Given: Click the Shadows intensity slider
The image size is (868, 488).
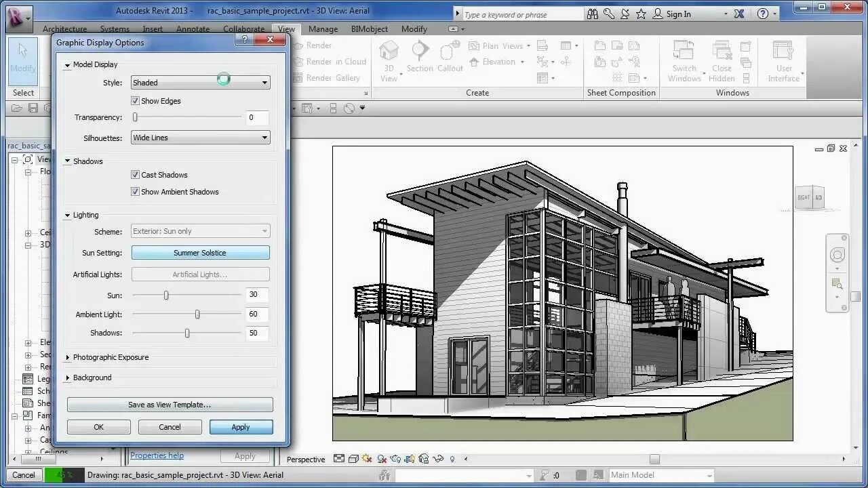Looking at the screenshot, I should (187, 333).
